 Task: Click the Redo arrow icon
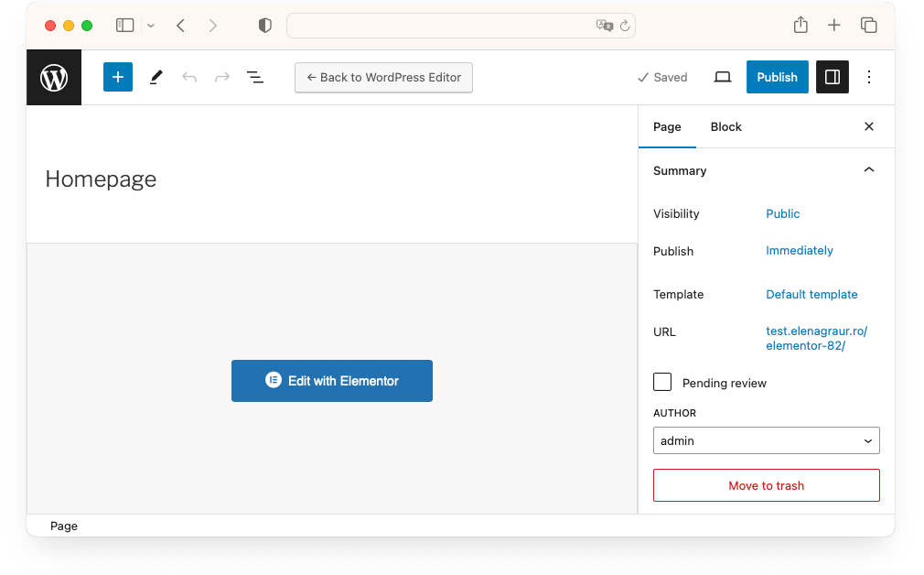pyautogui.click(x=222, y=78)
